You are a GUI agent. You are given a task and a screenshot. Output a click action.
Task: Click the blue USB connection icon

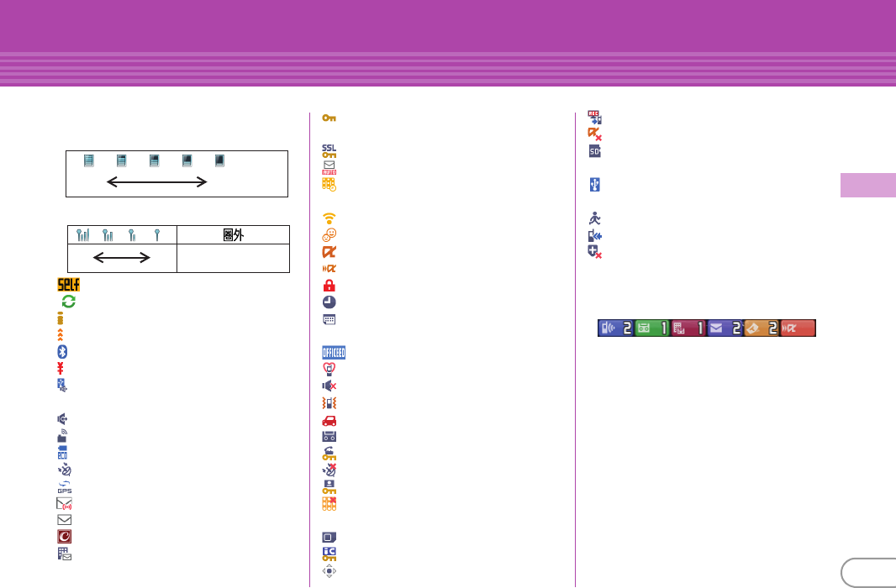click(x=595, y=185)
